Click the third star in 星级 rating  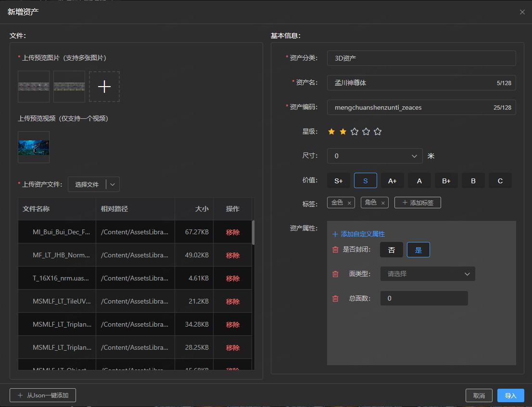click(x=355, y=132)
